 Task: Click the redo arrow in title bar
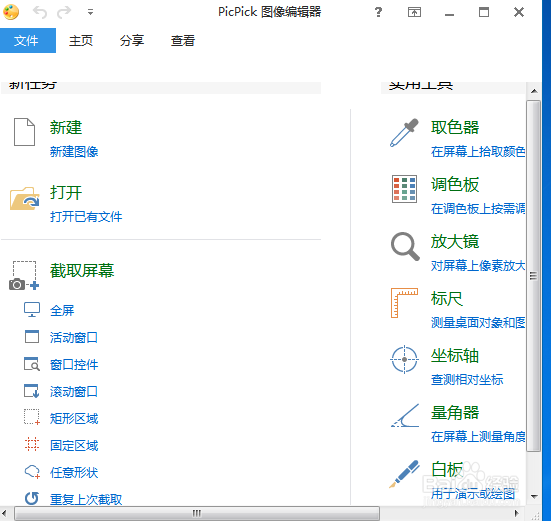tap(64, 12)
